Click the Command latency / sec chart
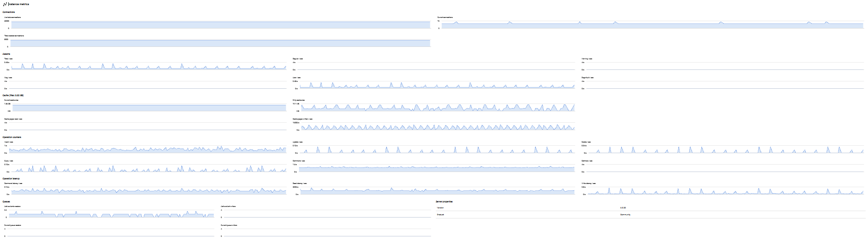 click(149, 190)
